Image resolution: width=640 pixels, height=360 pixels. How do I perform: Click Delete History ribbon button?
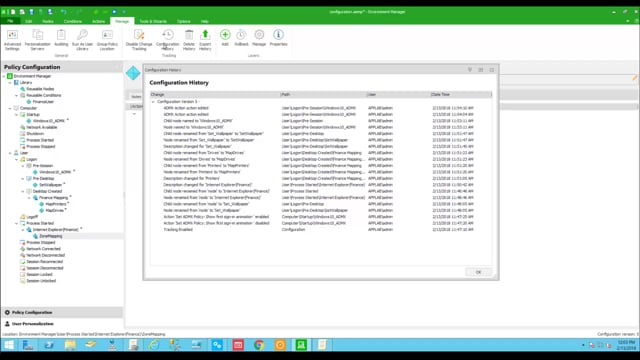[189, 40]
